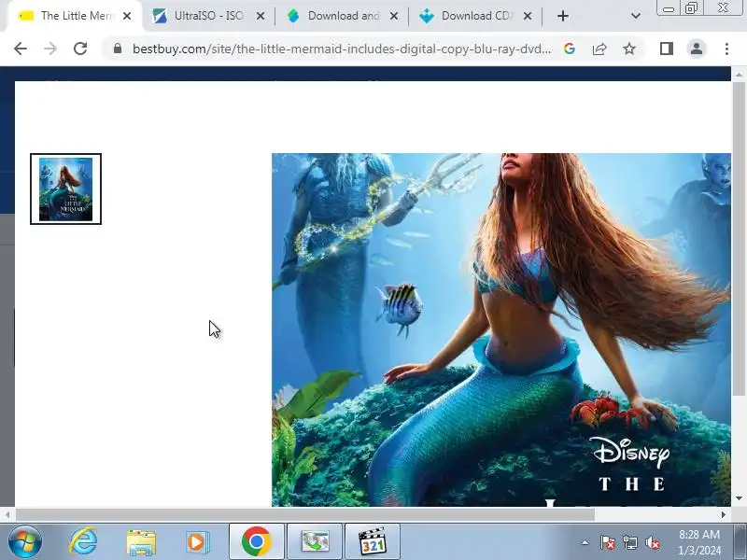Close the Download CD tab

pos(528,16)
